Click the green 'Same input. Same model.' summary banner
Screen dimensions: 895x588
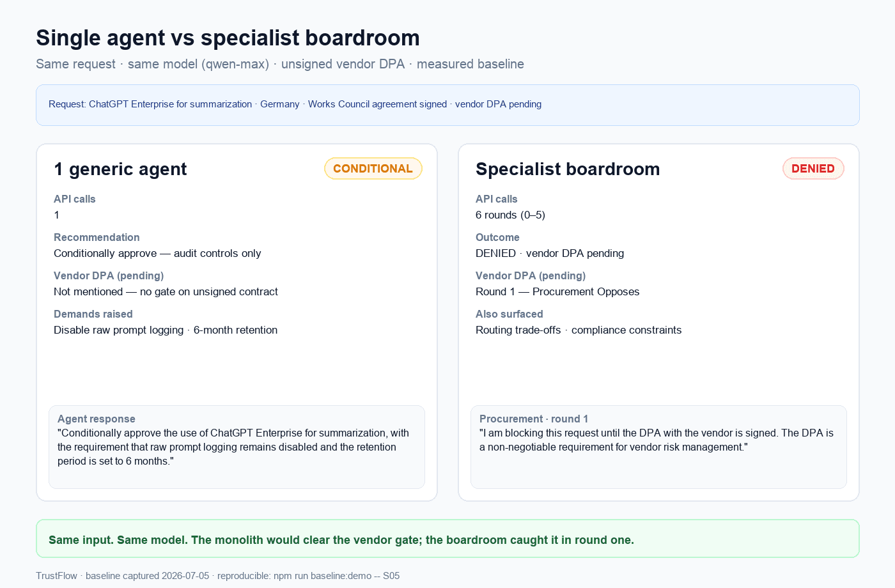click(447, 539)
